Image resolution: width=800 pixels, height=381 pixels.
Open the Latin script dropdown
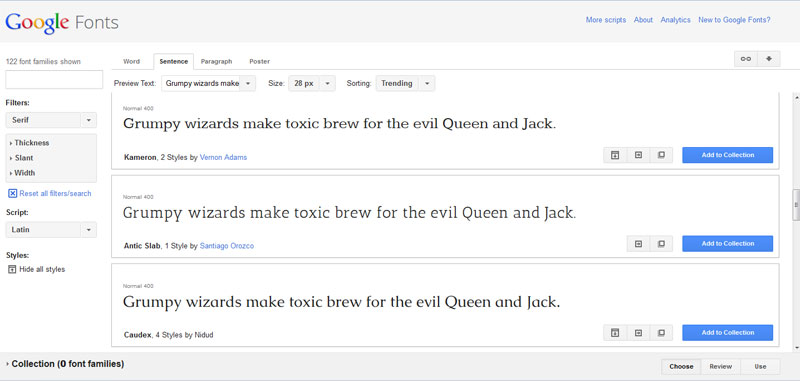point(51,230)
